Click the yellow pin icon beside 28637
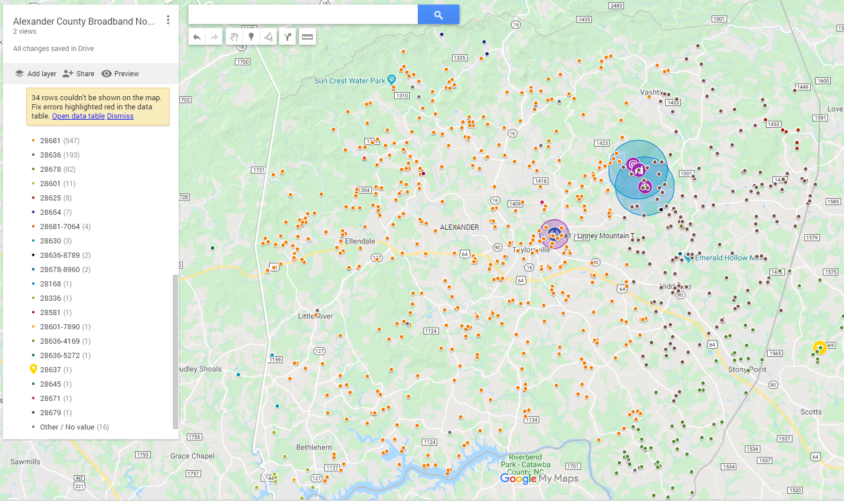 (33, 369)
